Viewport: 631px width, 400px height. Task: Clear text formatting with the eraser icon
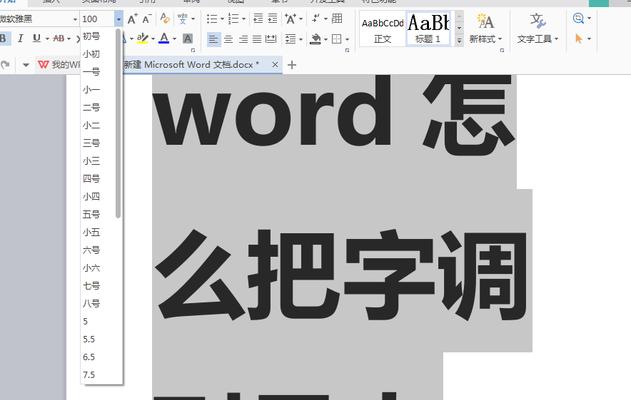(x=165, y=19)
